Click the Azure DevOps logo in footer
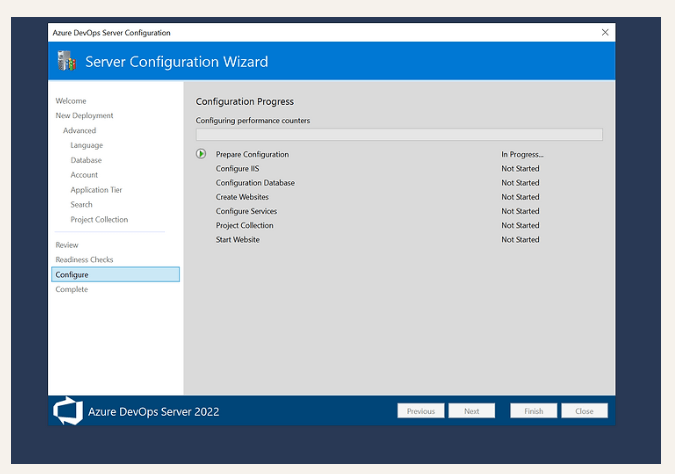Screen dimensions: 675x474 (x=68, y=411)
